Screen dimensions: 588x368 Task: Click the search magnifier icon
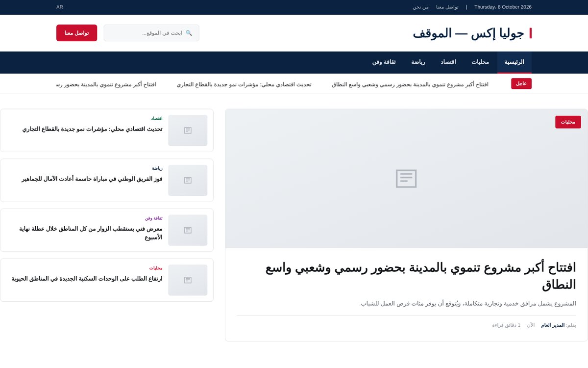pos(189,33)
